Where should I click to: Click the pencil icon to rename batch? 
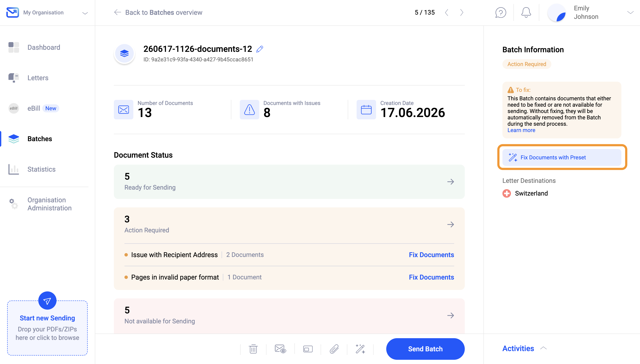click(260, 49)
